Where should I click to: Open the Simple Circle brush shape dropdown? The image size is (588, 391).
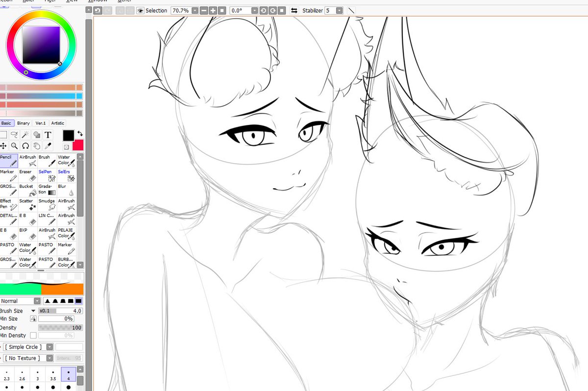[50, 347]
